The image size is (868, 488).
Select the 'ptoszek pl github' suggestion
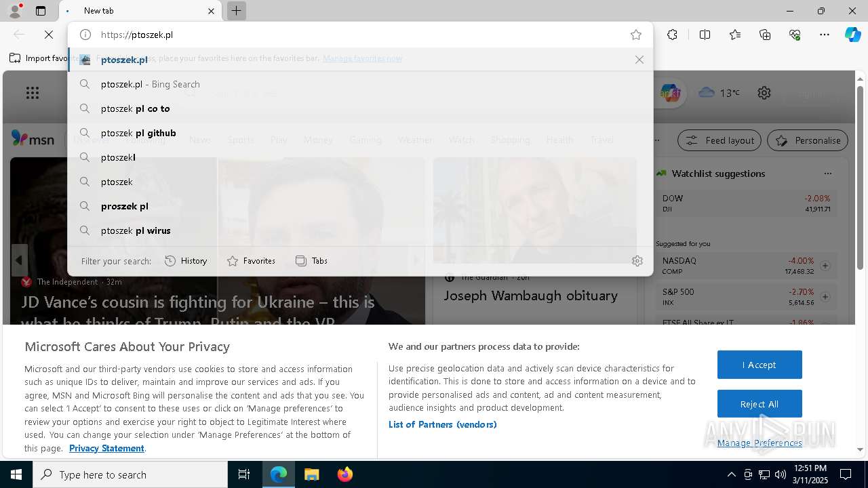[x=360, y=133]
